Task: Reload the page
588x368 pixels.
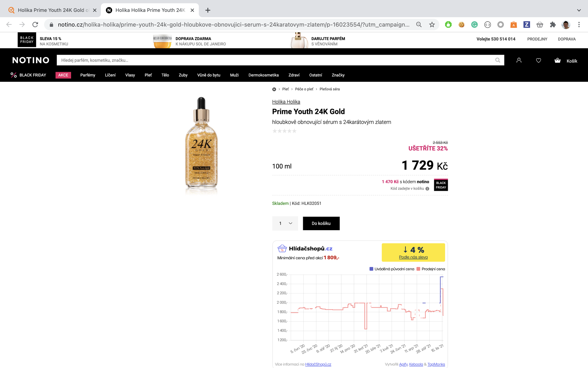Action: tap(36, 25)
